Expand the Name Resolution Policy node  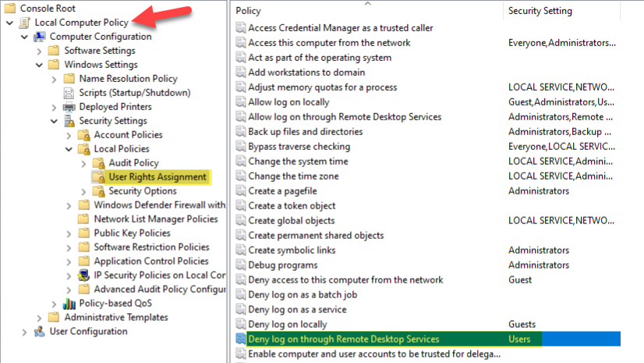point(54,80)
